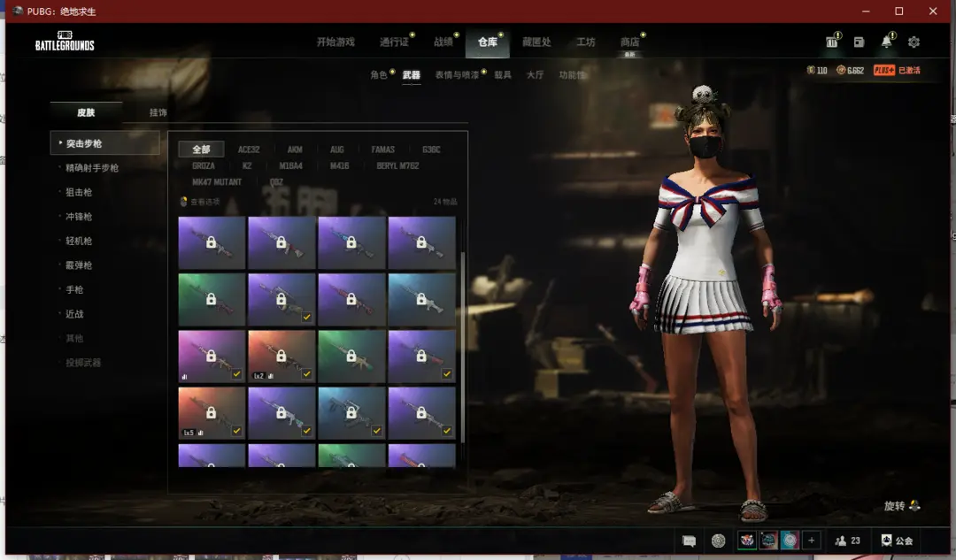Click the mouse icon next to 查看选项

tap(183, 201)
